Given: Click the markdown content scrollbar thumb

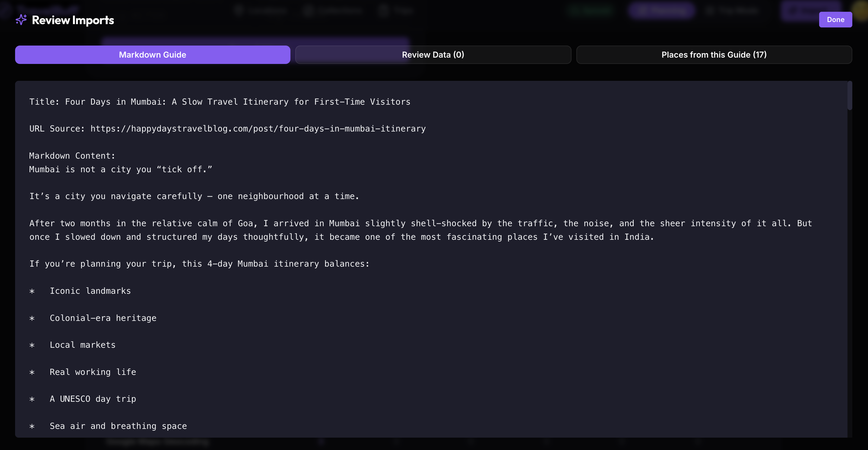Looking at the screenshot, I should [850, 95].
